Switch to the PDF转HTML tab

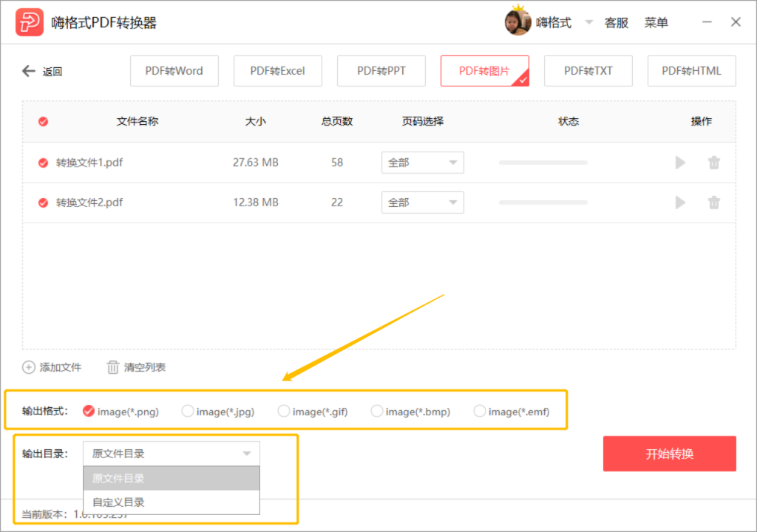(x=691, y=71)
